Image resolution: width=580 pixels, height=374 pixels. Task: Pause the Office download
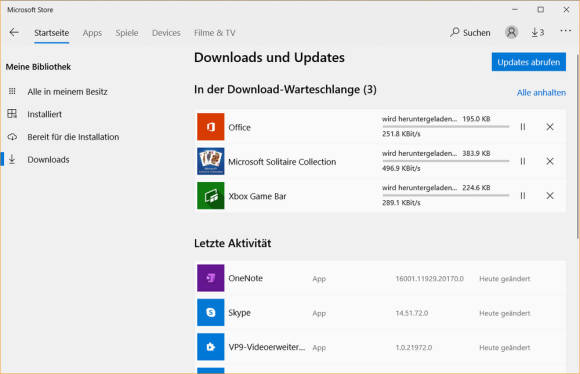click(x=523, y=127)
